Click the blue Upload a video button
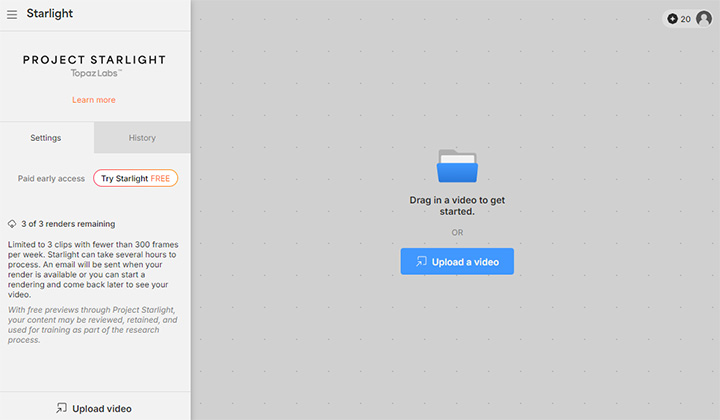The width and height of the screenshot is (720, 420). (457, 262)
